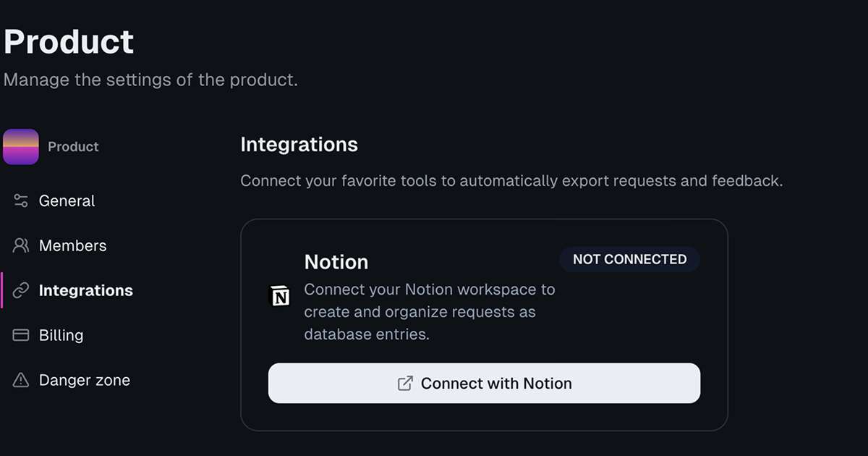Click "Manage the settings of the product." text
868x456 pixels.
pyautogui.click(x=150, y=80)
